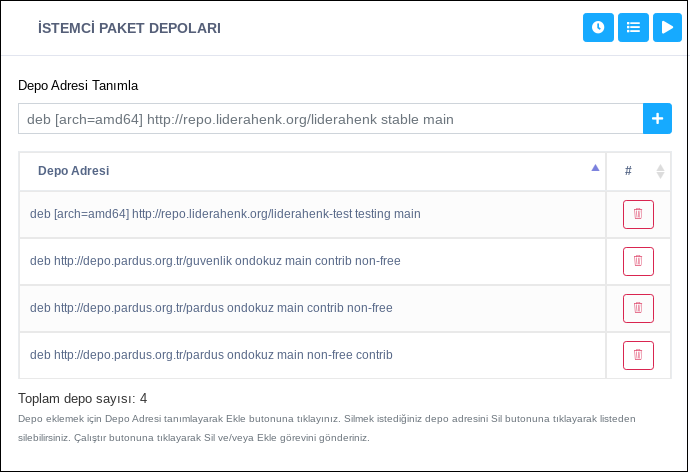690x473 pixels.
Task: Click the Depo Adresi Tanımla label
Action: pos(78,86)
